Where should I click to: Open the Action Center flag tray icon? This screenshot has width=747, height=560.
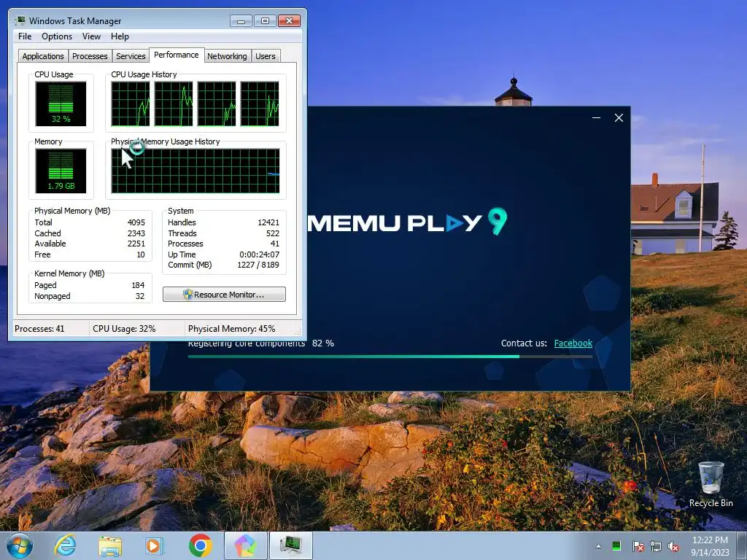pos(638,545)
